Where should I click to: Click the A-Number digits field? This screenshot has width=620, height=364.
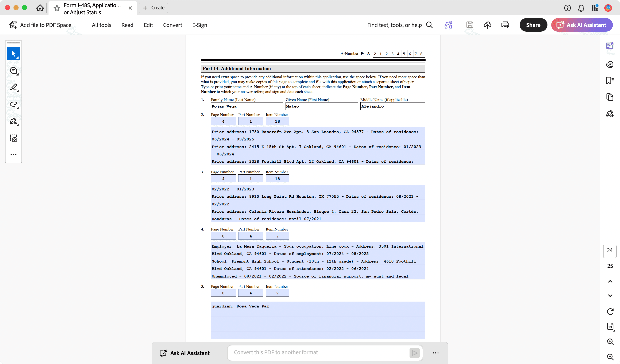click(x=399, y=54)
